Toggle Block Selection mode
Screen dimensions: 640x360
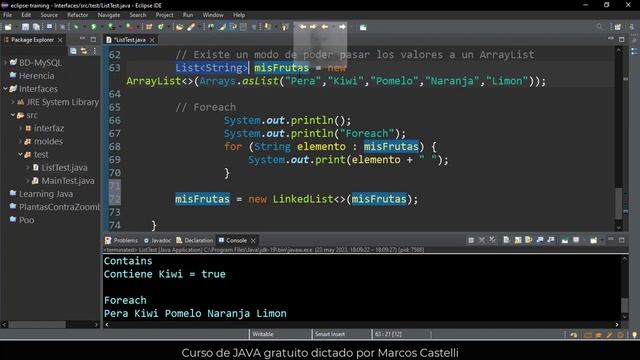click(x=243, y=27)
